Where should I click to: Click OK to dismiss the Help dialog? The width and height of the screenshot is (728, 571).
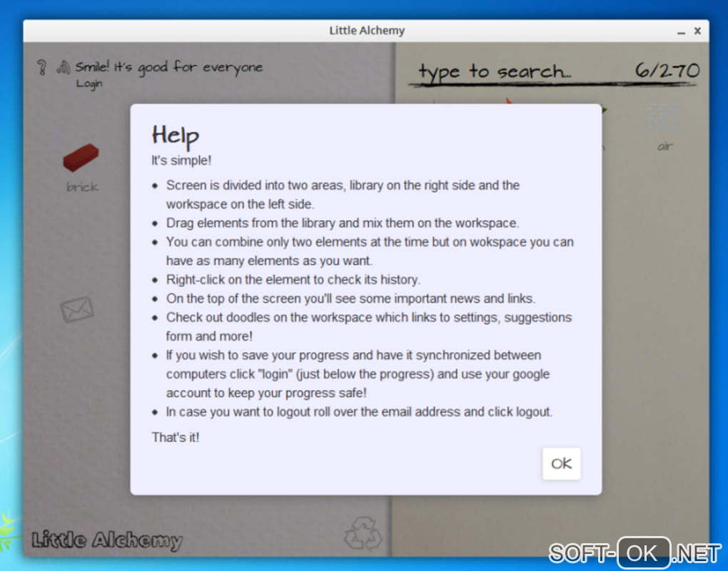pyautogui.click(x=561, y=463)
